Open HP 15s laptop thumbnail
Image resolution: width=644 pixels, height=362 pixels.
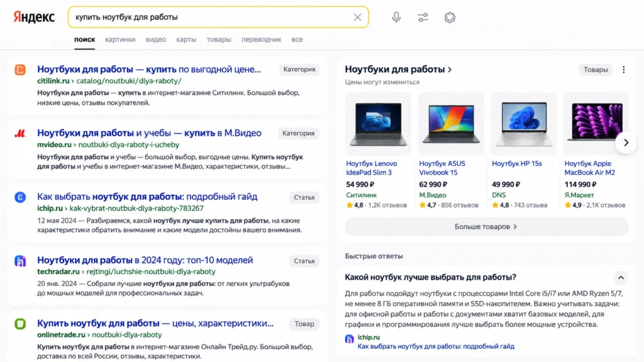(524, 124)
